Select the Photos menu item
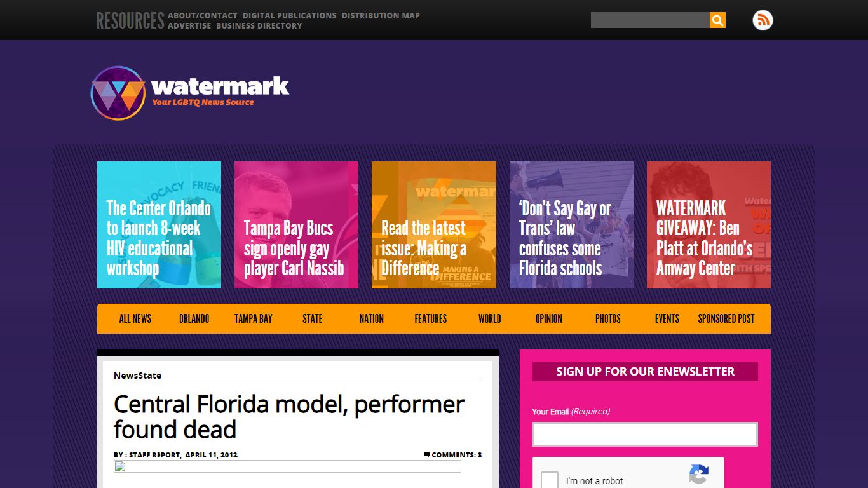 tap(607, 318)
